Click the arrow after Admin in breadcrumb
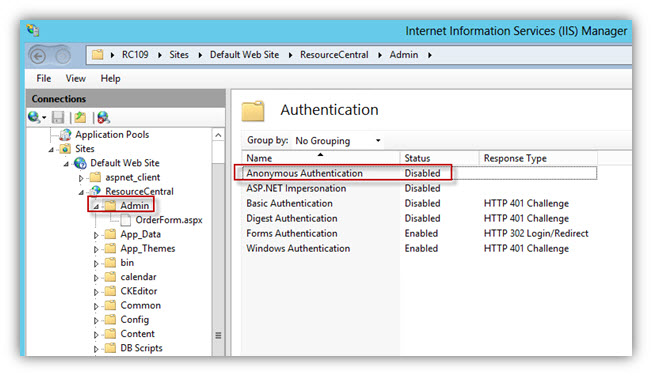 (x=430, y=55)
